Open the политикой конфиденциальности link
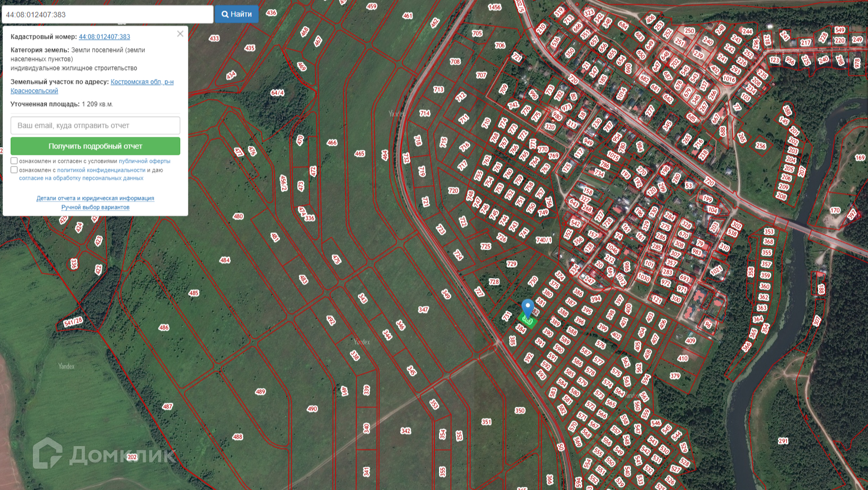Image resolution: width=868 pixels, height=490 pixels. point(101,170)
